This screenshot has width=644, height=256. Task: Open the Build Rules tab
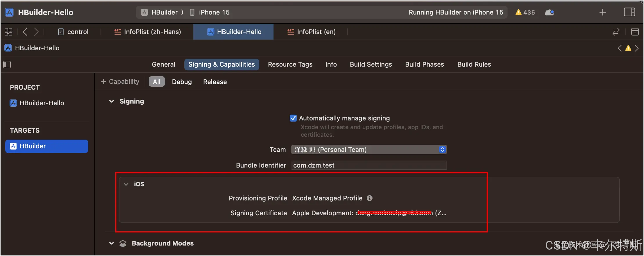coord(474,64)
